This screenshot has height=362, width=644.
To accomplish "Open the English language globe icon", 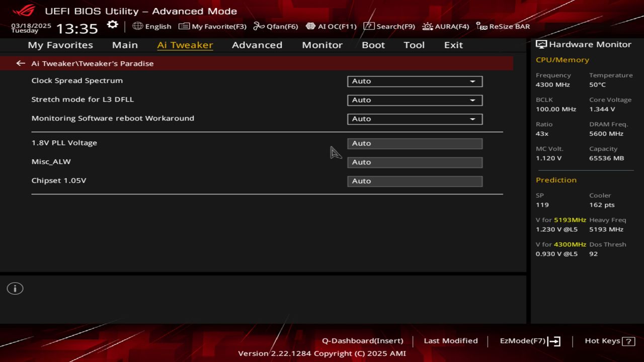I will (137, 26).
